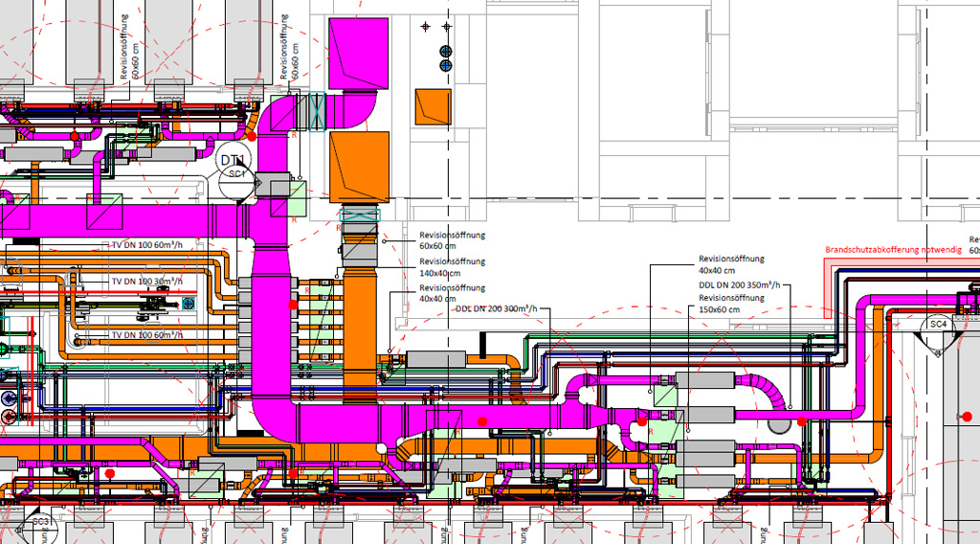This screenshot has height=544, width=980.
Task: Click the SC1 label under DT1
Action: click(238, 174)
